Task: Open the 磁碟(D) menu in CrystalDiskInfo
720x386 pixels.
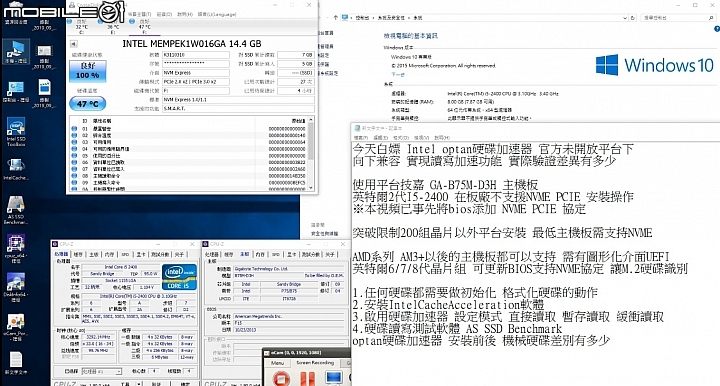Action: pyautogui.click(x=164, y=14)
